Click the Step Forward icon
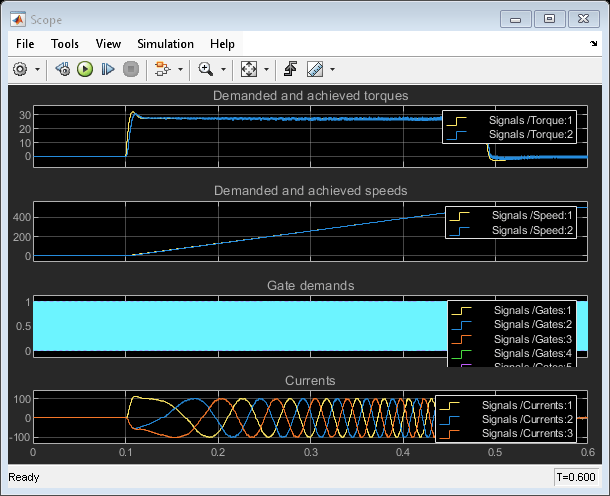Image resolution: width=610 pixels, height=496 pixels. [x=108, y=69]
